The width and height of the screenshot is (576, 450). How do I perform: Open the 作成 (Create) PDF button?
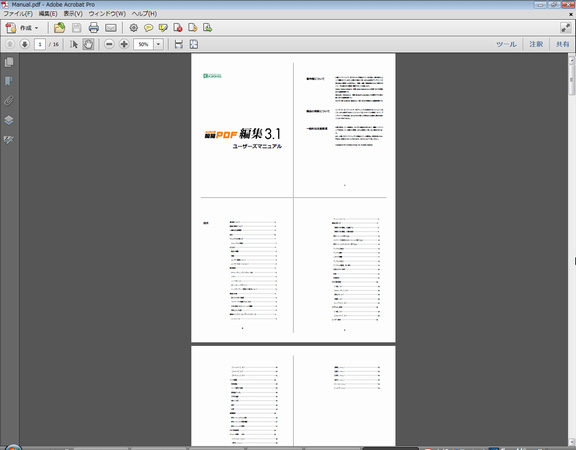[22, 28]
